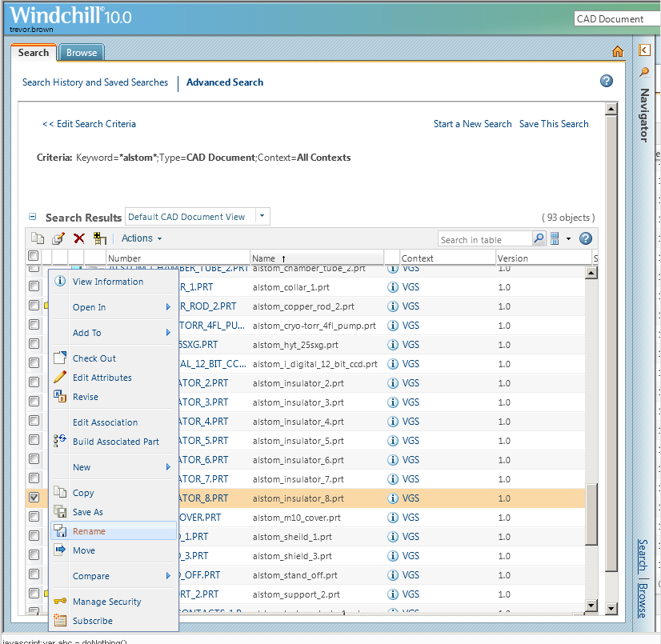Check the box for alstom_m10_cover.prt row
The height and width of the screenshot is (644, 661).
34,516
